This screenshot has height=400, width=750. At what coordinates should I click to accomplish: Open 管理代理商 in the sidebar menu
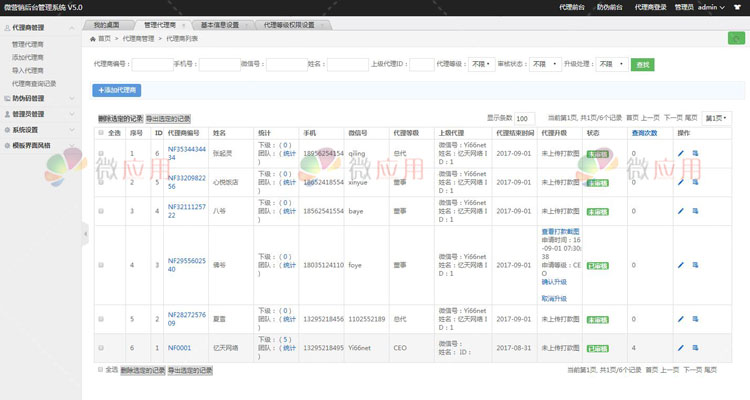point(28,44)
